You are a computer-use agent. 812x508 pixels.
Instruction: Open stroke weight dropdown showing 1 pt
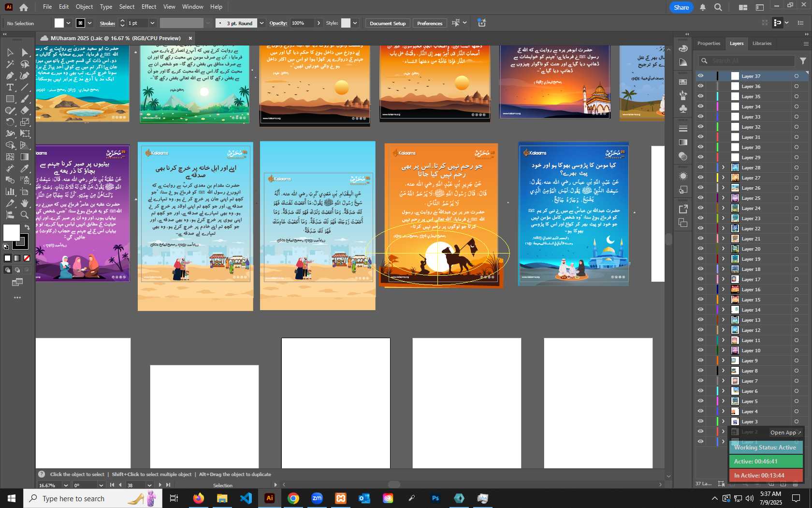click(x=152, y=23)
